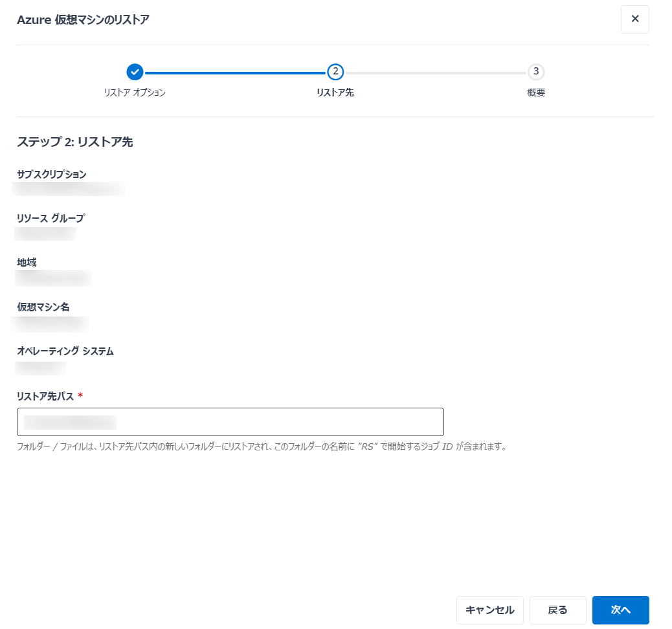
Task: Click the リストア先パス label
Action: (45, 396)
